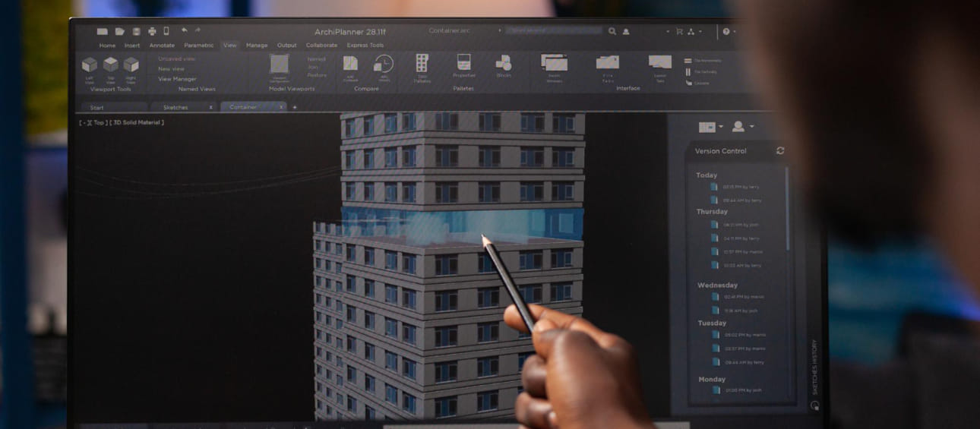Refresh the Version Control panel
Screen dimensions: 980x429
coord(780,151)
